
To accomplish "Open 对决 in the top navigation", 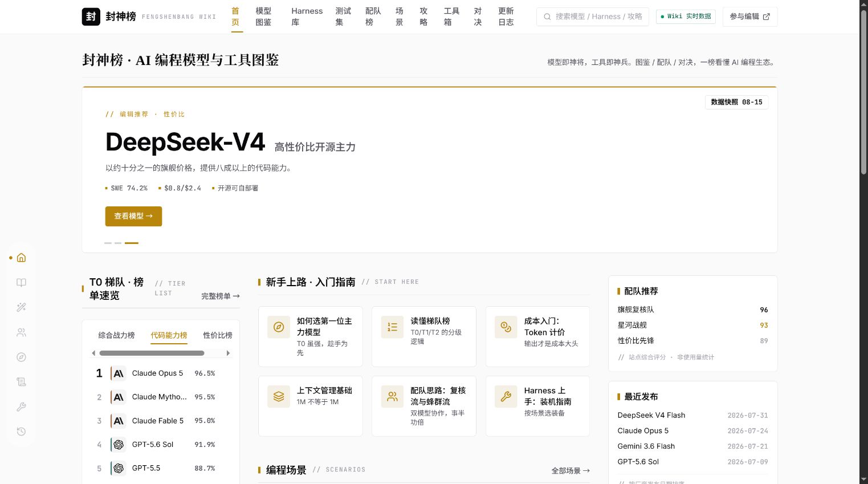I will [478, 17].
